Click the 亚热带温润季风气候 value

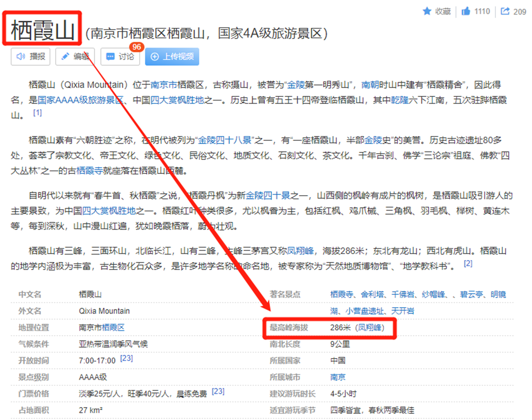pos(113,344)
